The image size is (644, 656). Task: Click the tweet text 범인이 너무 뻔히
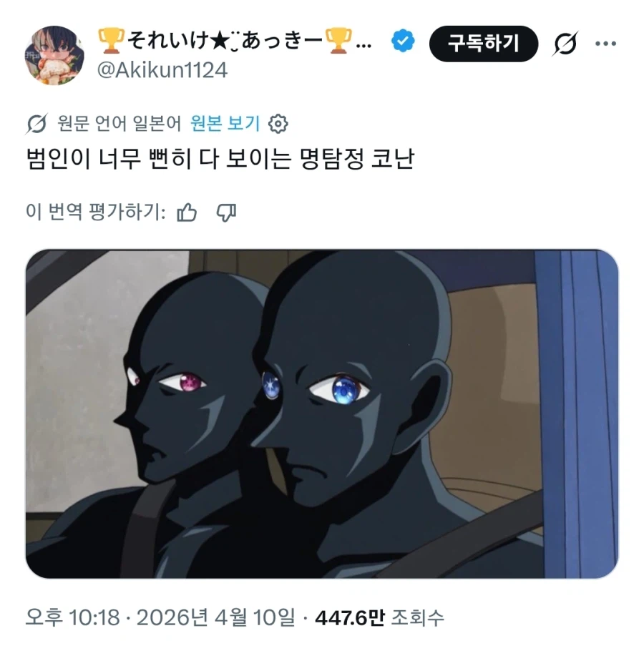pyautogui.click(x=109, y=159)
